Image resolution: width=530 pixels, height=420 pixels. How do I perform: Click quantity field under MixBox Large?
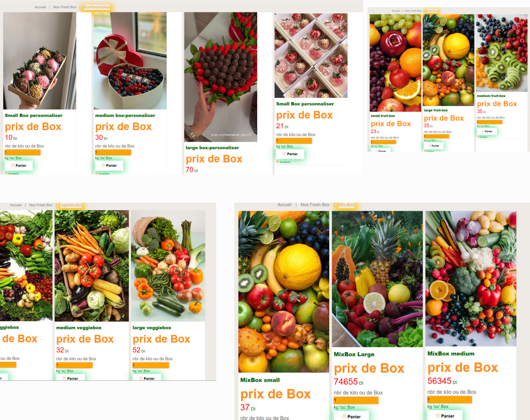click(356, 400)
